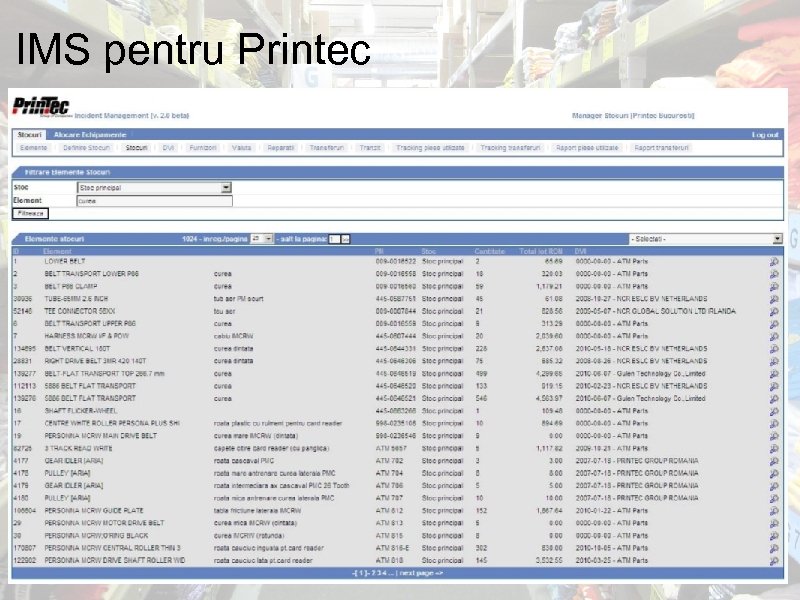Open magnifier icon for row ID 4178
800x600 pixels.
774,474
